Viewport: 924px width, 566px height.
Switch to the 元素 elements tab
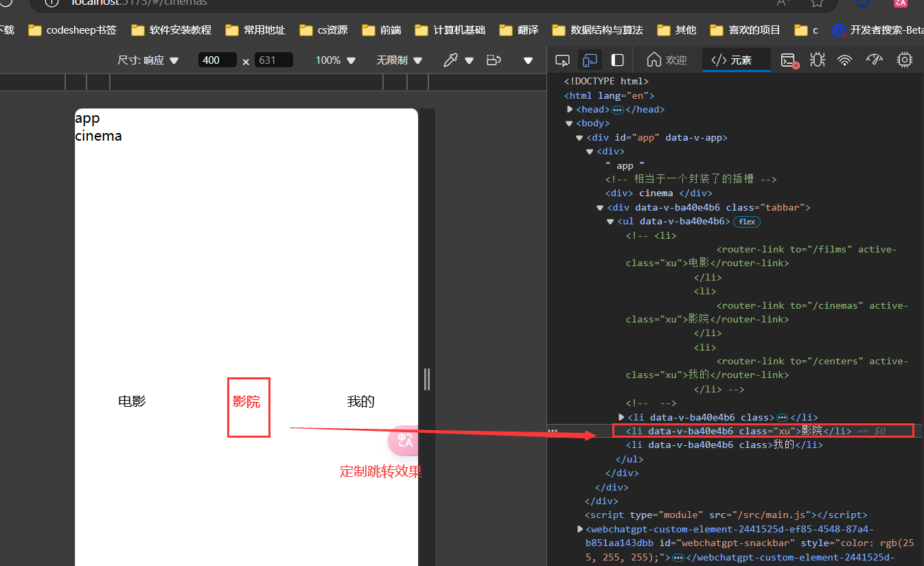[732, 60]
